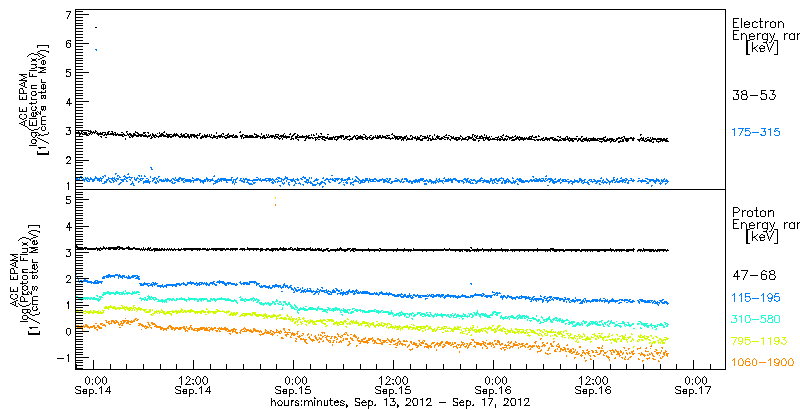Click the '-1' tick label on proton axis
Viewport: 800px width, 410px height.
click(x=63, y=358)
